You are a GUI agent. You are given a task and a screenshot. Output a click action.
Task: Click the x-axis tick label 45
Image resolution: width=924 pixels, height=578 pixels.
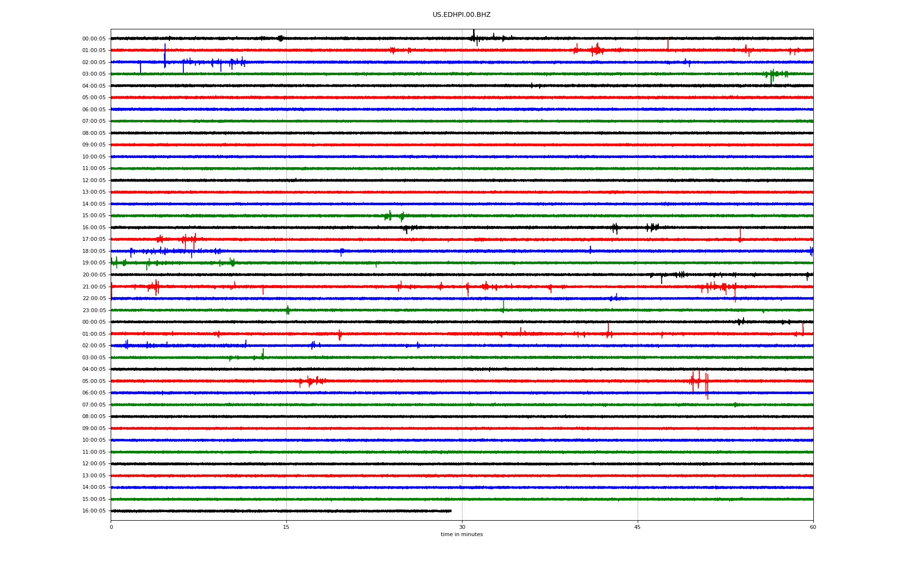638,527
